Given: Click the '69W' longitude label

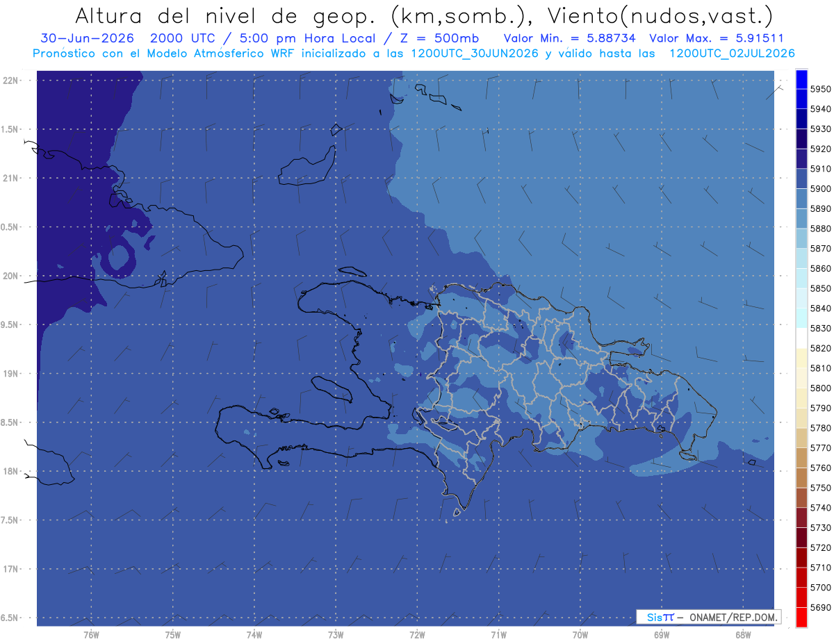Looking at the screenshot, I should tap(662, 634).
